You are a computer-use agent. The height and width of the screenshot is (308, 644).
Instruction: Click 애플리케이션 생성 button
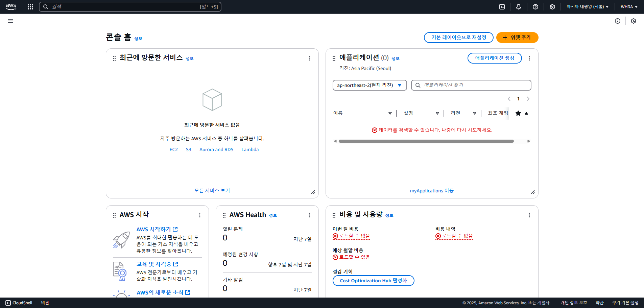tap(495, 58)
